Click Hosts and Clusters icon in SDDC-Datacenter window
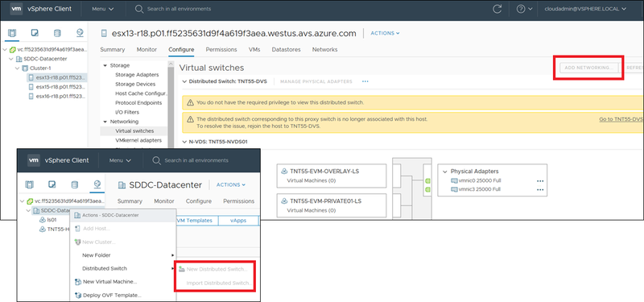The width and height of the screenshot is (644, 302). tap(29, 184)
